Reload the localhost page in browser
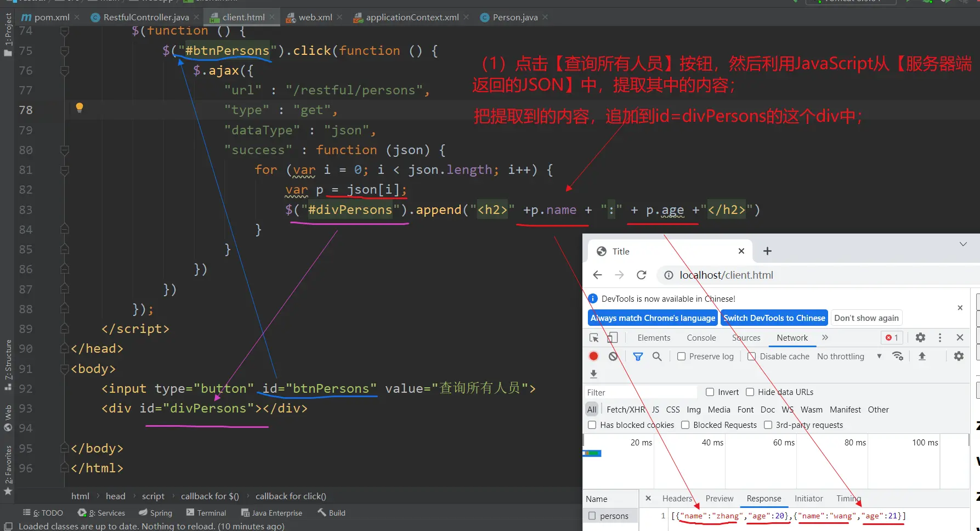 click(641, 275)
